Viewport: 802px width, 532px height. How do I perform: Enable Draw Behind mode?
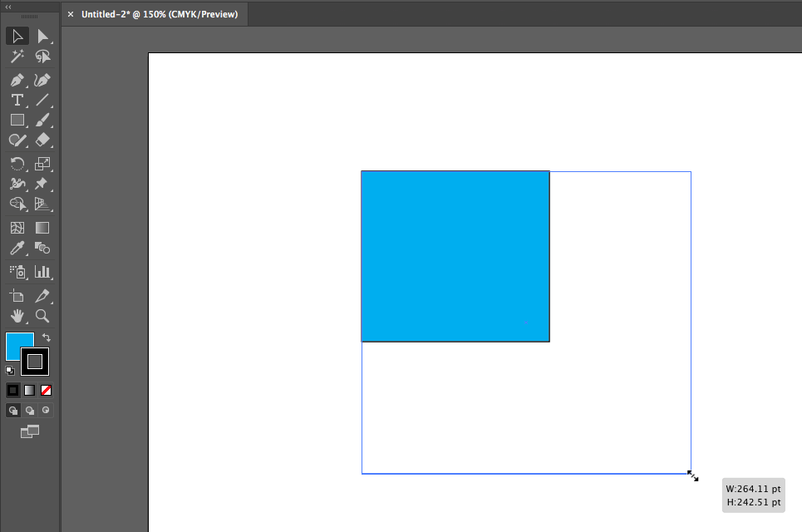tap(30, 410)
